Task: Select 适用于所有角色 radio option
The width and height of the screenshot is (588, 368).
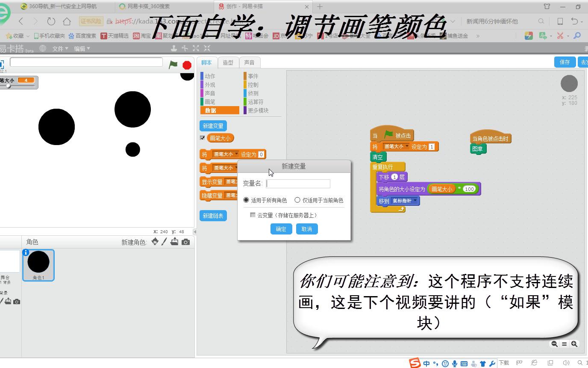Action: click(x=246, y=200)
